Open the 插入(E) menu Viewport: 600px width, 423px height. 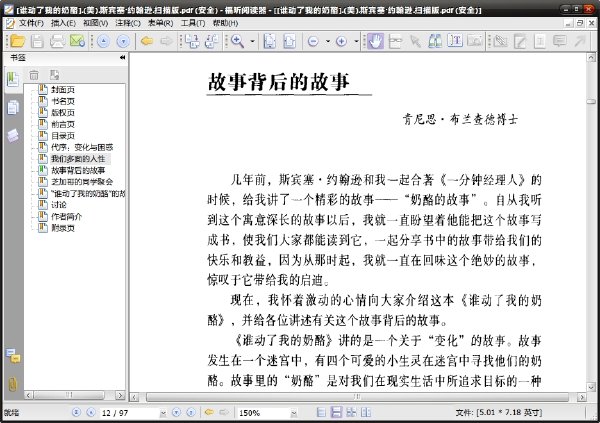tap(63, 23)
